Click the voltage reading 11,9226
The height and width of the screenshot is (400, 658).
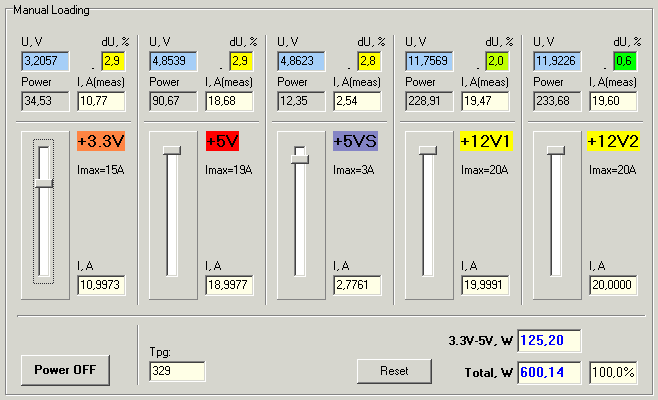point(557,61)
